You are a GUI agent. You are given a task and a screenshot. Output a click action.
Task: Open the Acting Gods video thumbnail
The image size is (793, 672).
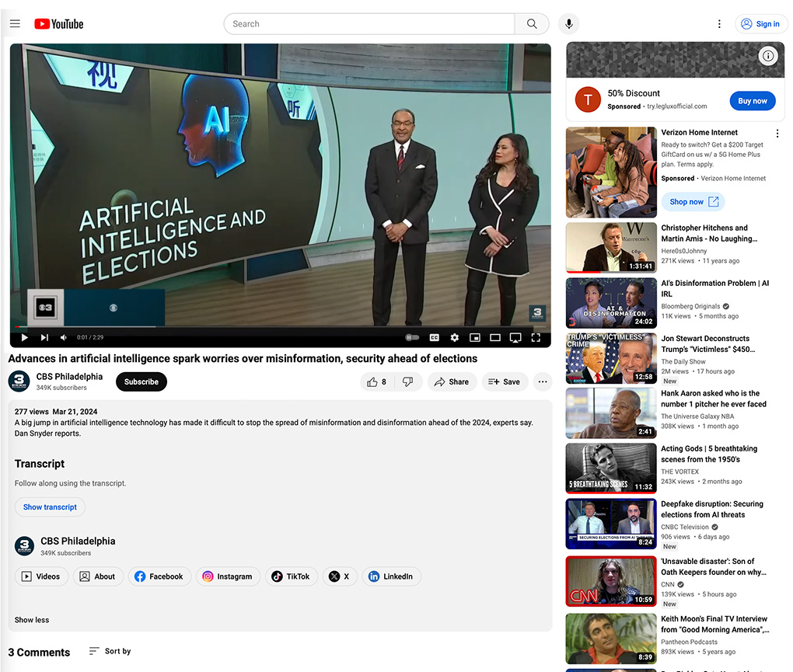(x=611, y=468)
